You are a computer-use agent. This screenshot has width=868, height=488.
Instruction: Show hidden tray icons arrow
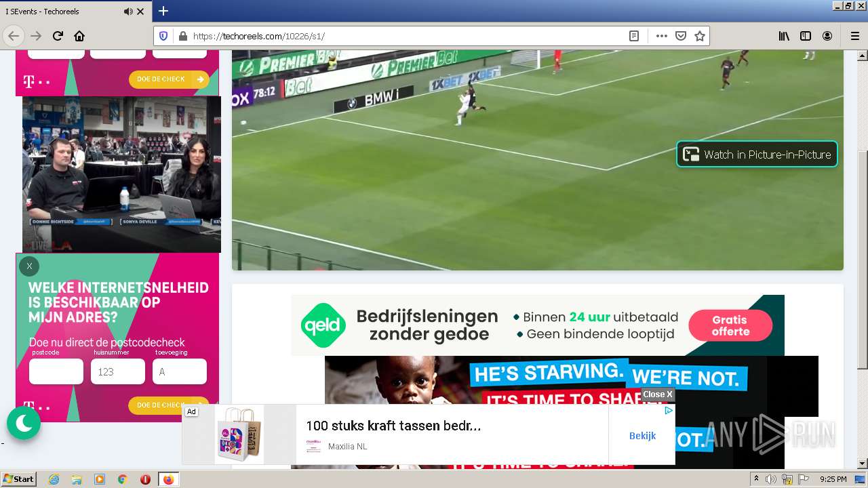coord(756,479)
